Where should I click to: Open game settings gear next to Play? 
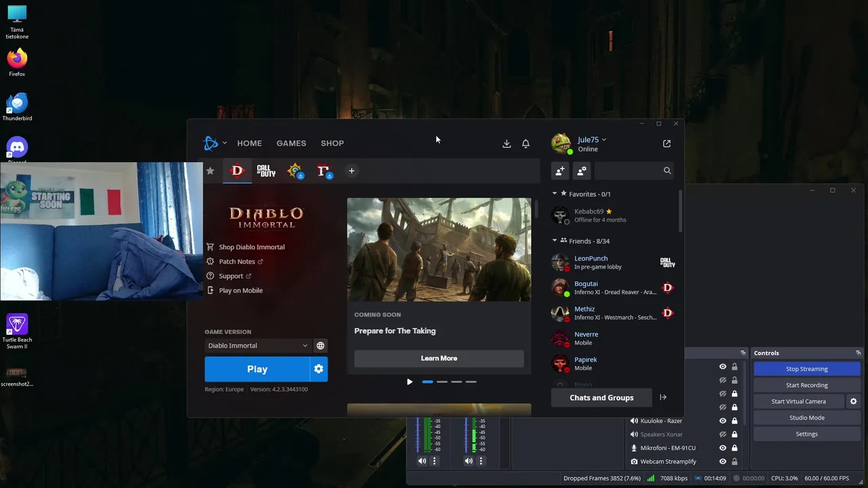coord(319,369)
